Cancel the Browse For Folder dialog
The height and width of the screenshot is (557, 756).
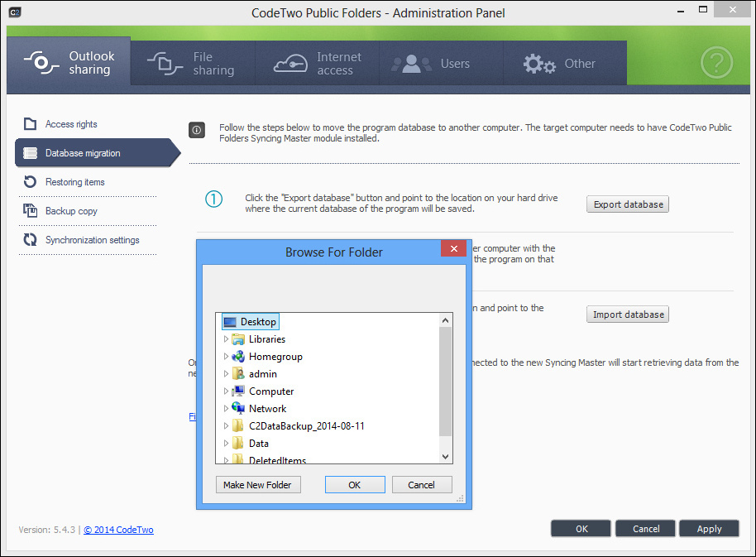422,485
